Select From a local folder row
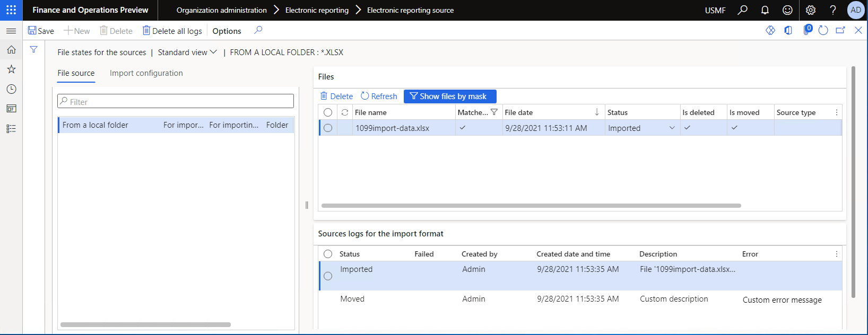Screen dimensions: 868x335 click(176, 125)
